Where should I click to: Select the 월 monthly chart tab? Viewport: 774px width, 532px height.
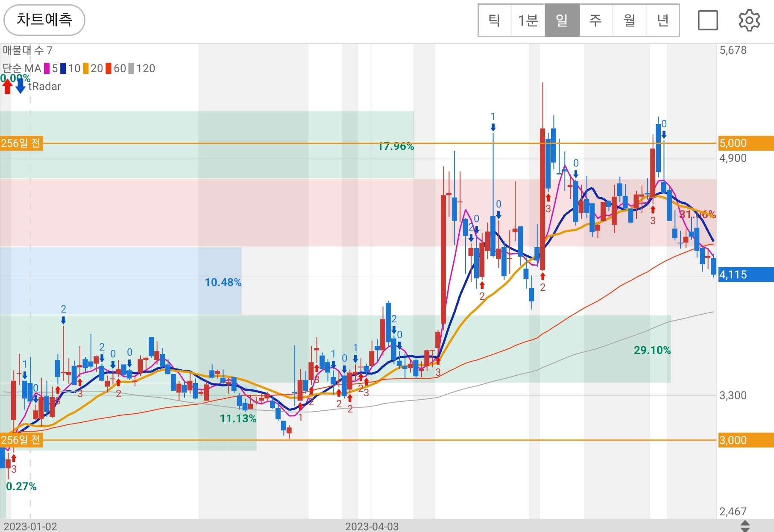point(629,20)
